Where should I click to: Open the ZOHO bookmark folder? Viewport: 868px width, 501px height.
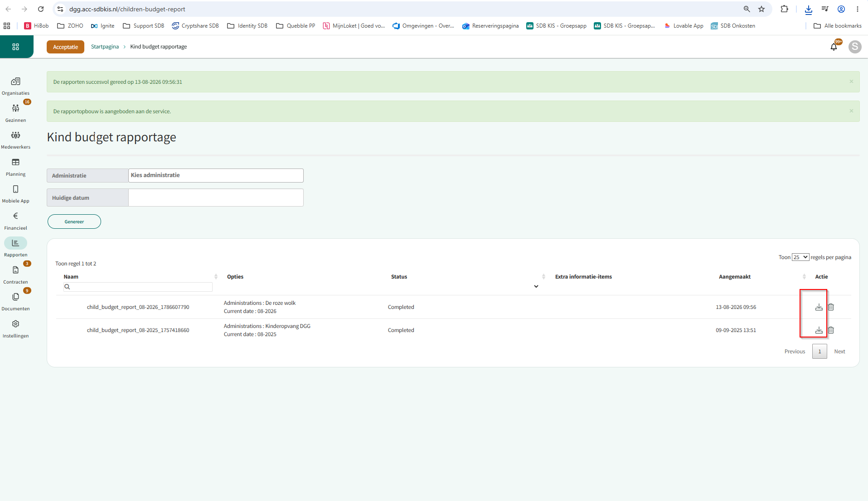[x=70, y=26]
